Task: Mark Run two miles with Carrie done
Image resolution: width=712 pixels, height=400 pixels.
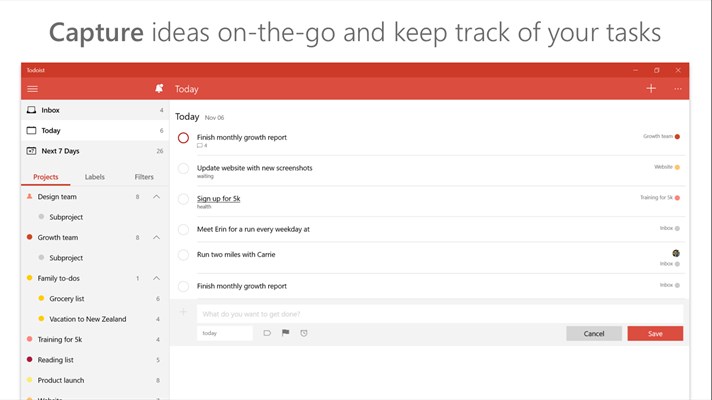Action: pos(183,255)
